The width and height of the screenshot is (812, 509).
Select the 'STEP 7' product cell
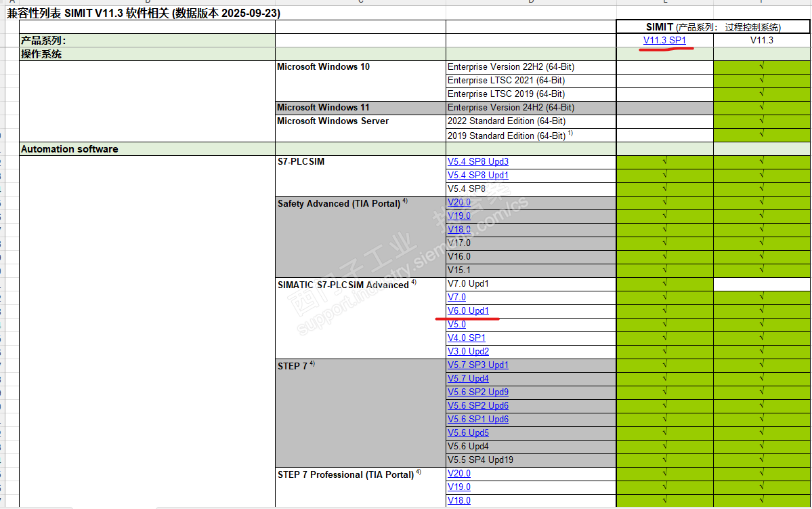click(x=360, y=413)
